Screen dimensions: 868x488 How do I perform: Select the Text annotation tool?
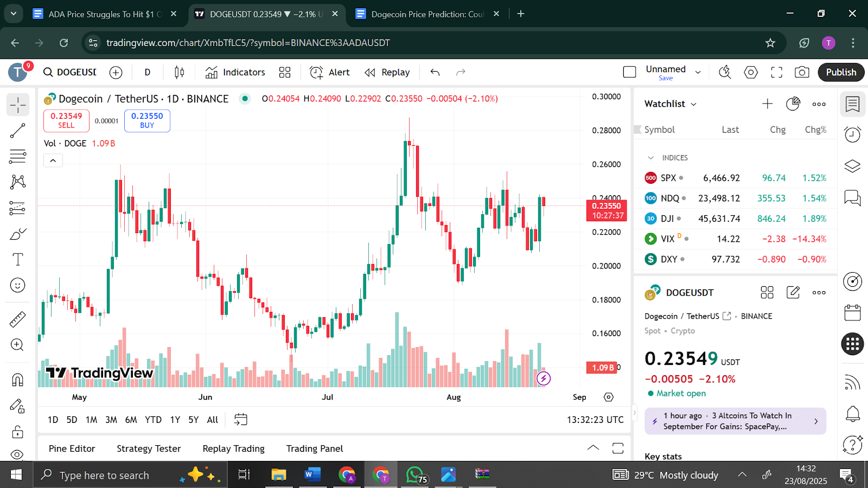17,260
